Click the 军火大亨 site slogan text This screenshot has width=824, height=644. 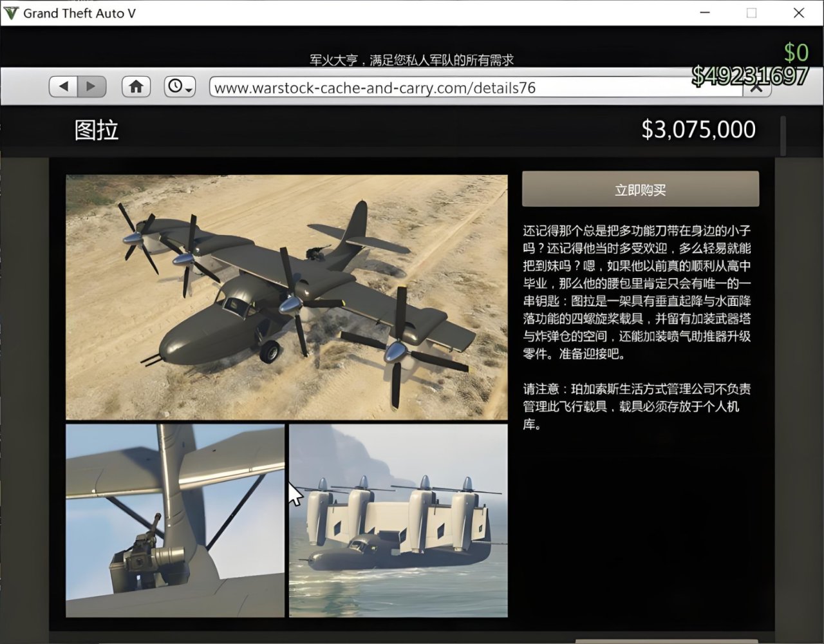pos(412,60)
